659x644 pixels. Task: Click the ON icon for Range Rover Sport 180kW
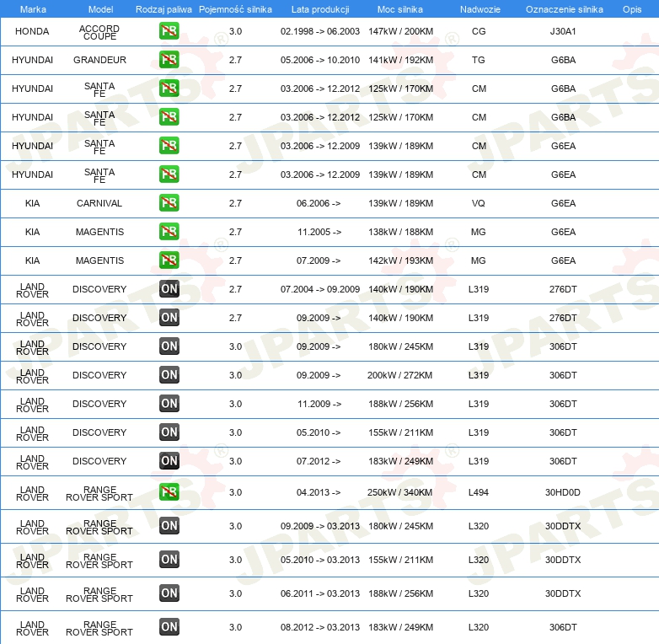[x=169, y=526]
